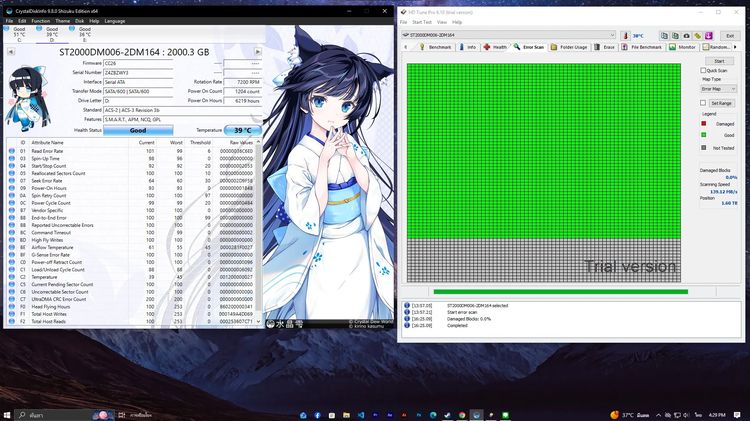Image resolution: width=750 pixels, height=421 pixels.
Task: Click second copy icon in HD Tune toolbar
Action: [675, 35]
